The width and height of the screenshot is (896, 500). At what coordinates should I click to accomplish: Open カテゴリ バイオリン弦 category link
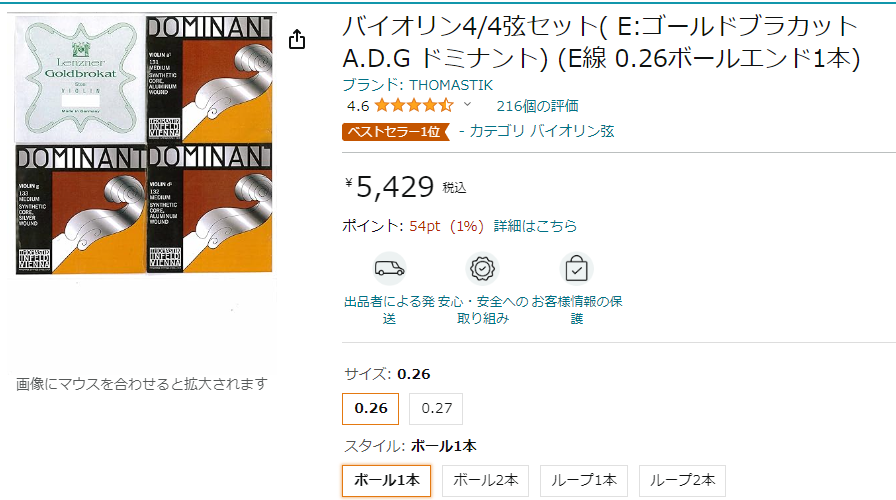click(x=542, y=131)
